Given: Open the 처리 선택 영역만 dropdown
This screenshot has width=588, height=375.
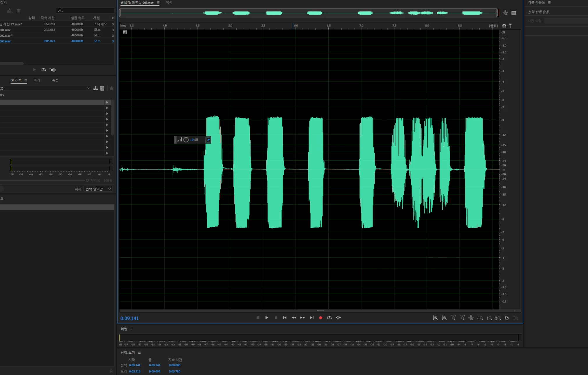Looking at the screenshot, I should click(98, 189).
